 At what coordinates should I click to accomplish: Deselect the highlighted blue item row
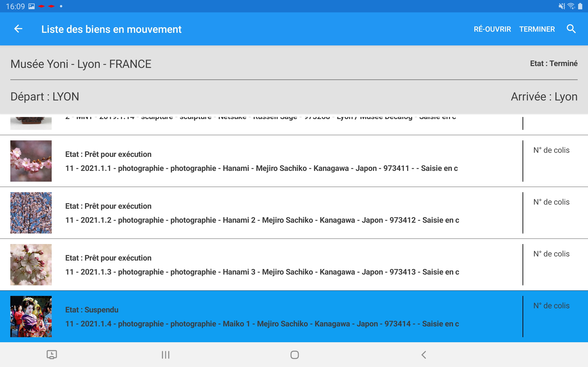(x=243, y=317)
